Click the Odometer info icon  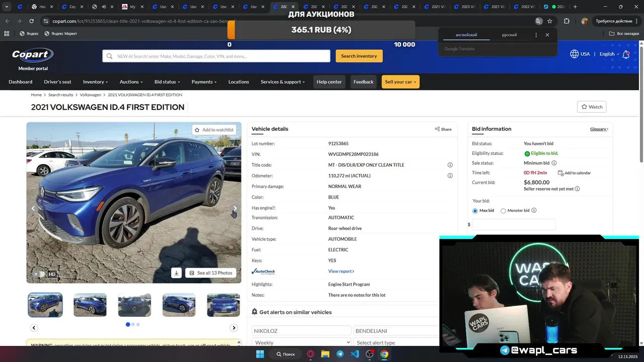(450, 175)
